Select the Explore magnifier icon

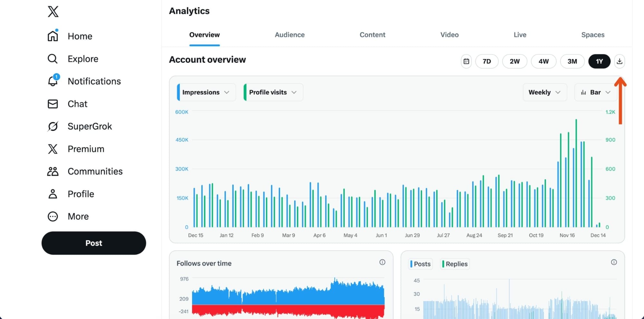(52, 59)
